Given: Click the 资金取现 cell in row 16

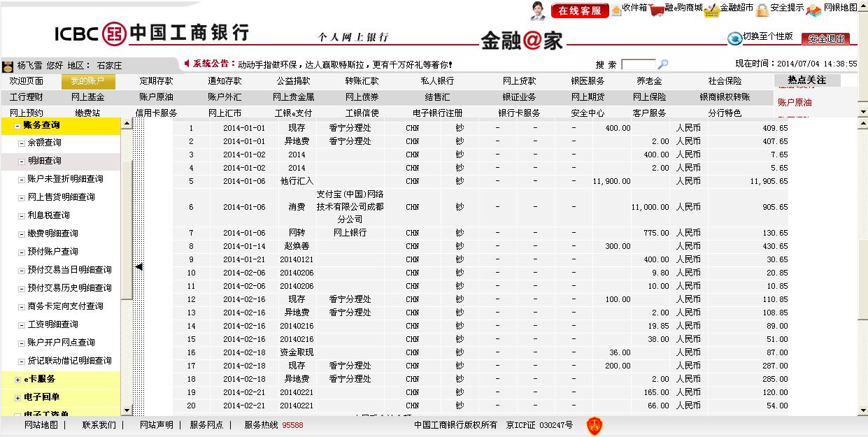Looking at the screenshot, I should pos(297,352).
